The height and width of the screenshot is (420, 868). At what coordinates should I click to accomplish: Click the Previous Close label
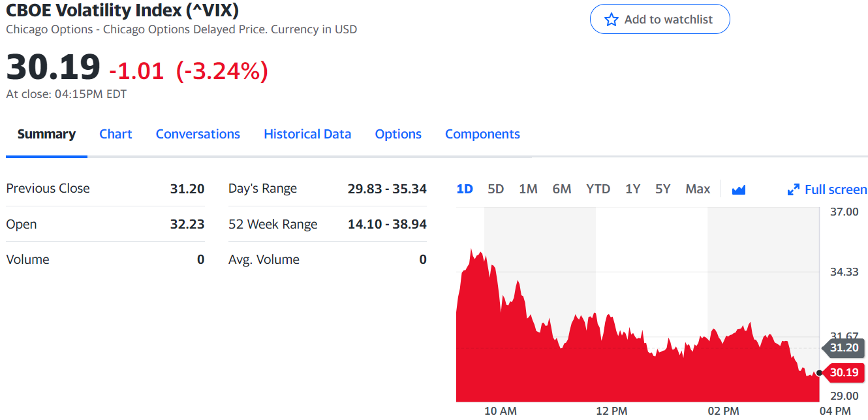pos(48,188)
